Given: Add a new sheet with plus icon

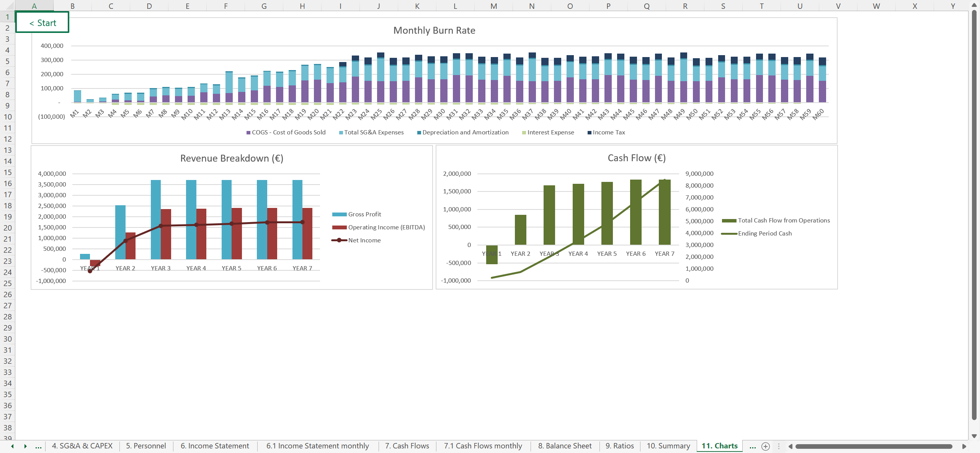Looking at the screenshot, I should pos(765,446).
